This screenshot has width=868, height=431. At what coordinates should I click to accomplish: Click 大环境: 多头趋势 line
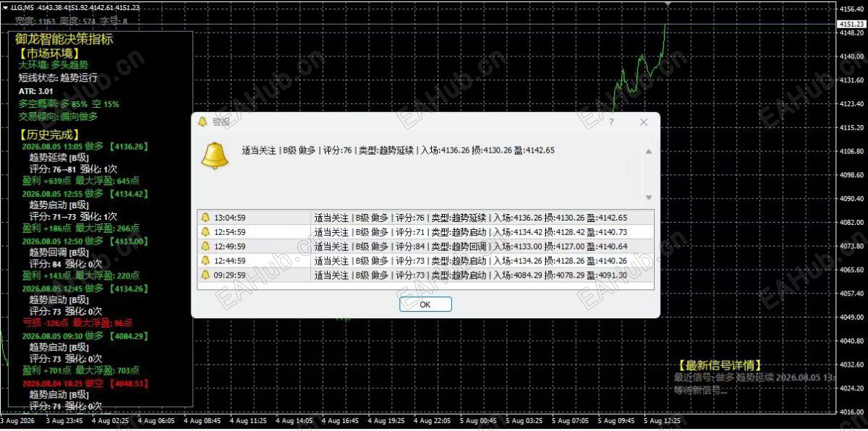(x=54, y=65)
